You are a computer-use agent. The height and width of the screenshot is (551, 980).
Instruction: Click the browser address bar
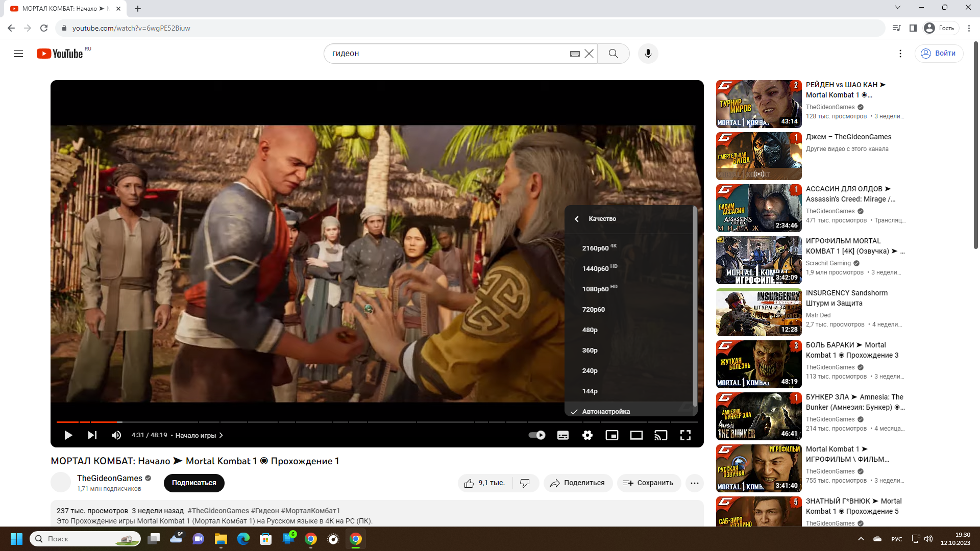pos(470,28)
